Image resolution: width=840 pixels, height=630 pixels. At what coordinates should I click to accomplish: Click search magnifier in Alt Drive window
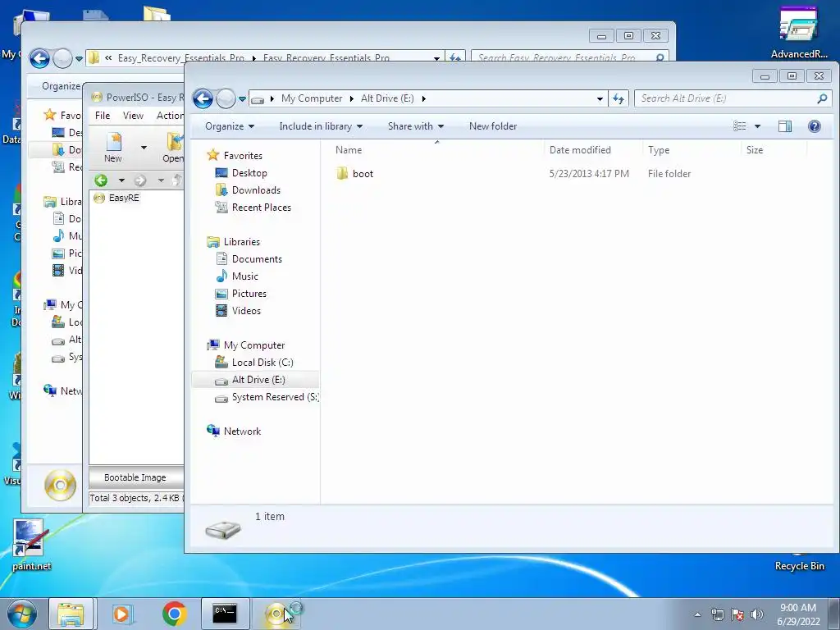[822, 98]
